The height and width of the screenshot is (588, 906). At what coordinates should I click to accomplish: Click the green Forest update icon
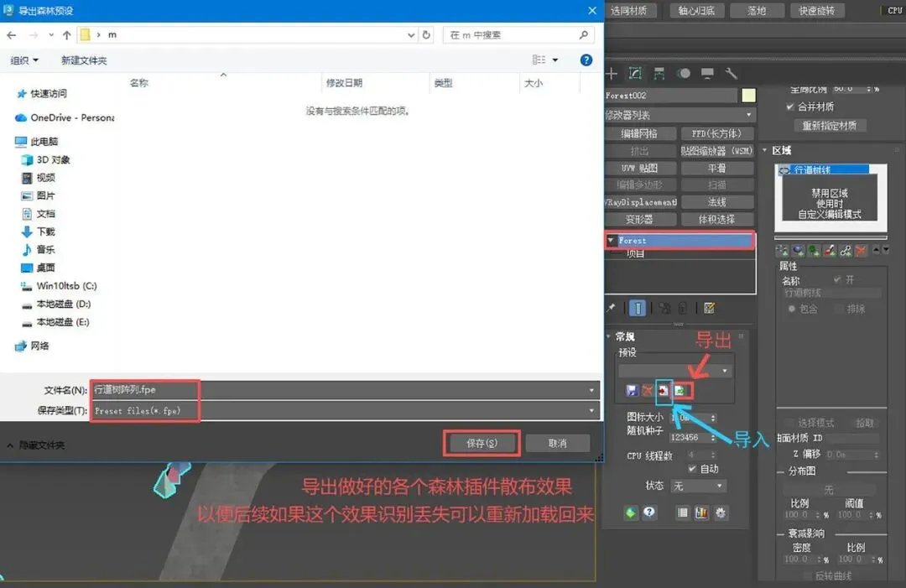[630, 513]
